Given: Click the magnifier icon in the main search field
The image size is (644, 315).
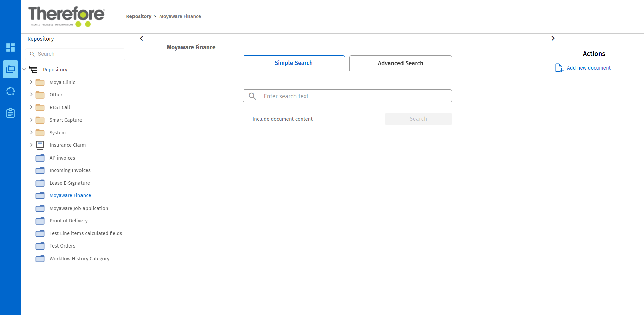Looking at the screenshot, I should point(252,96).
